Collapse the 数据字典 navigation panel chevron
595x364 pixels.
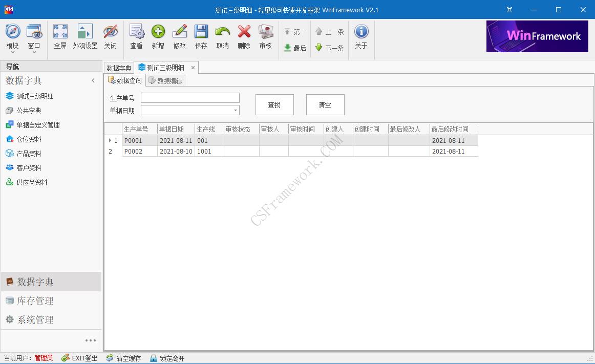(x=93, y=80)
